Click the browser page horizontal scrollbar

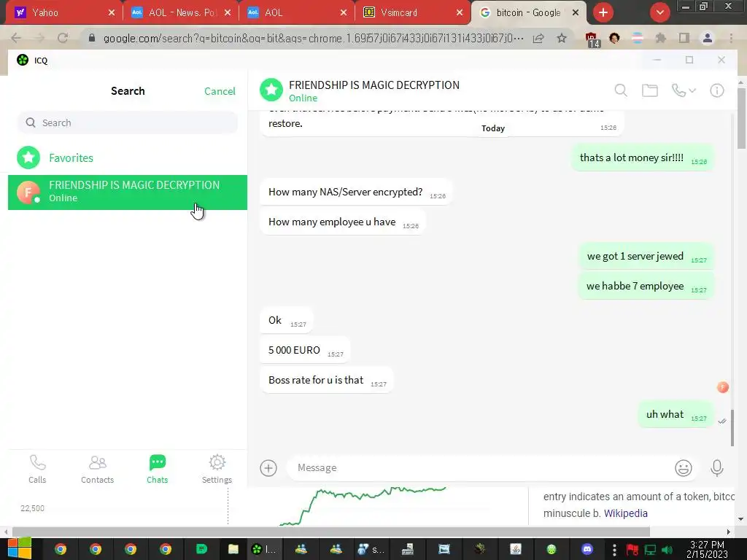(x=331, y=532)
